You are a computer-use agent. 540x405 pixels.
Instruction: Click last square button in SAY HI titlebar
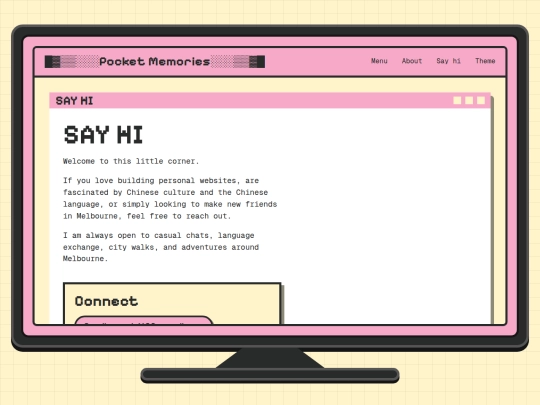[481, 100]
